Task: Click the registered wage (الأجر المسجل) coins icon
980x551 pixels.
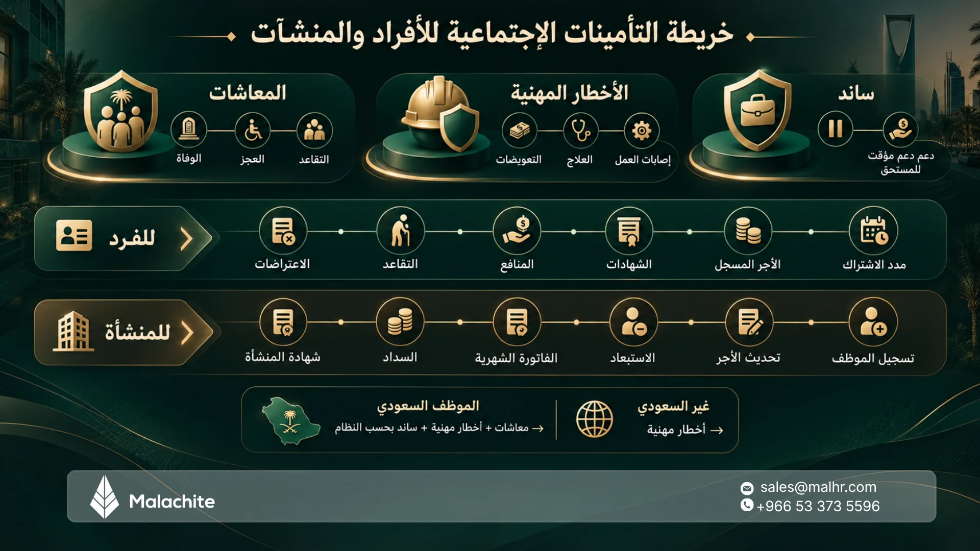Action: pyautogui.click(x=748, y=231)
